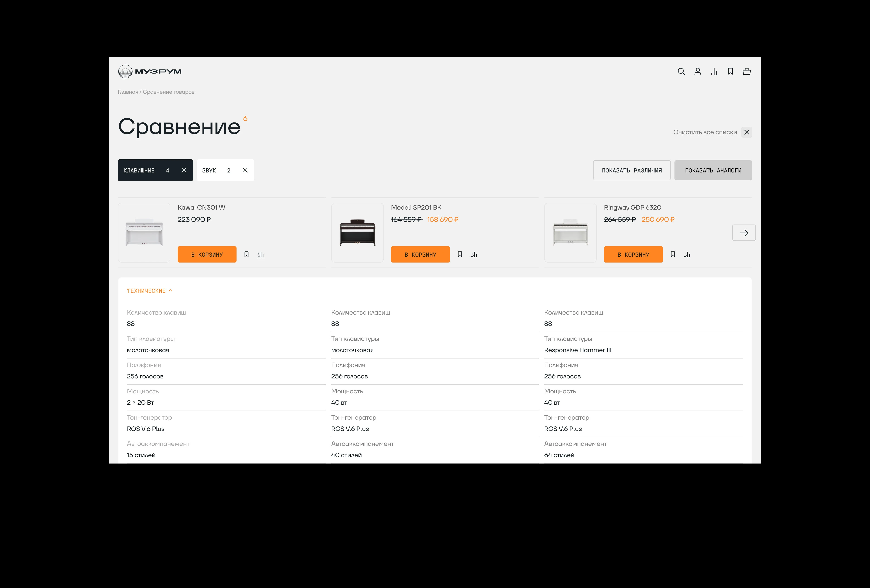Remove КЛАВИШНЫЕ list with its X
Image resolution: width=870 pixels, height=588 pixels.
pos(184,170)
